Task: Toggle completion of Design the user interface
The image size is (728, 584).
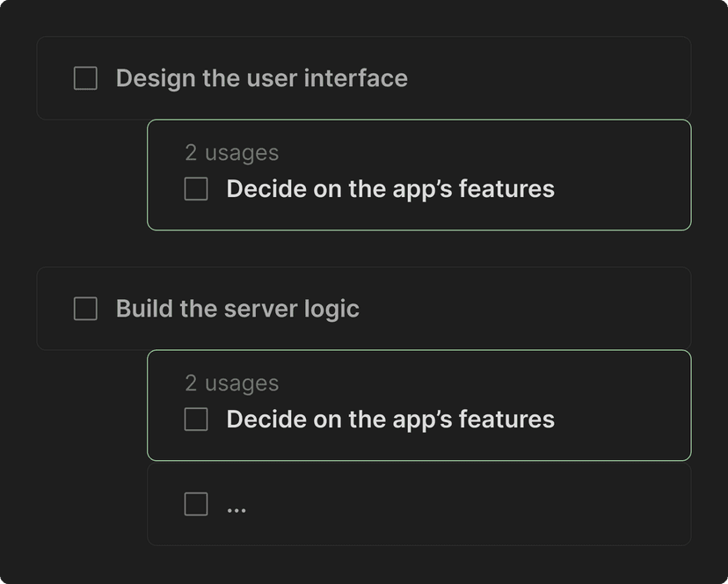Action: coord(85,78)
